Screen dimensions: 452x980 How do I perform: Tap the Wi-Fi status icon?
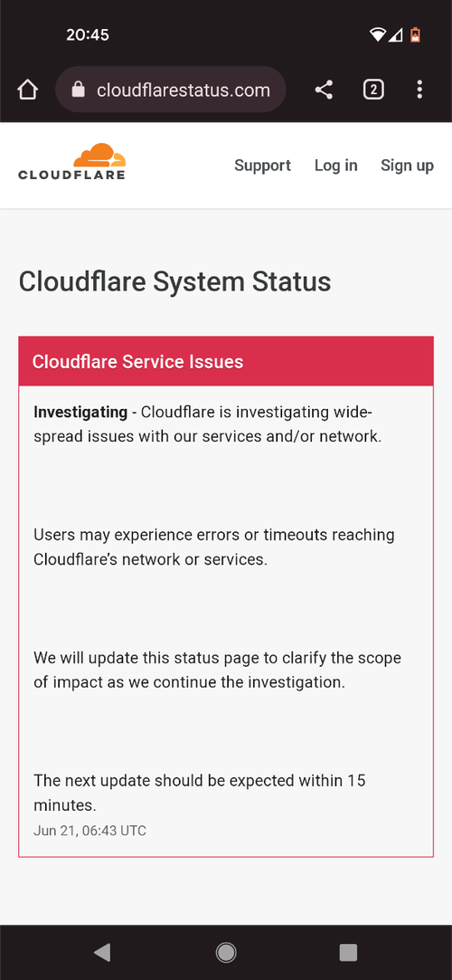(x=378, y=35)
